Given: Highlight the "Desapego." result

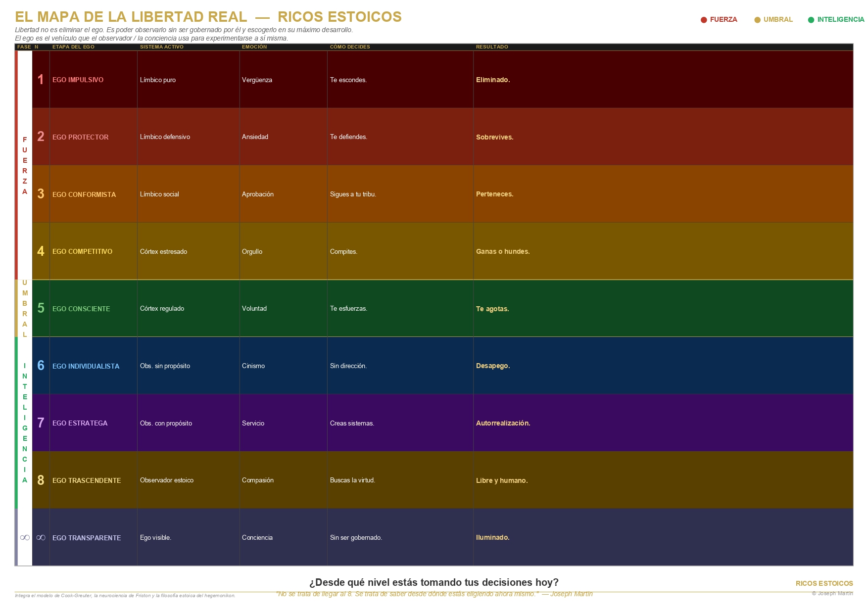Looking at the screenshot, I should point(493,366).
